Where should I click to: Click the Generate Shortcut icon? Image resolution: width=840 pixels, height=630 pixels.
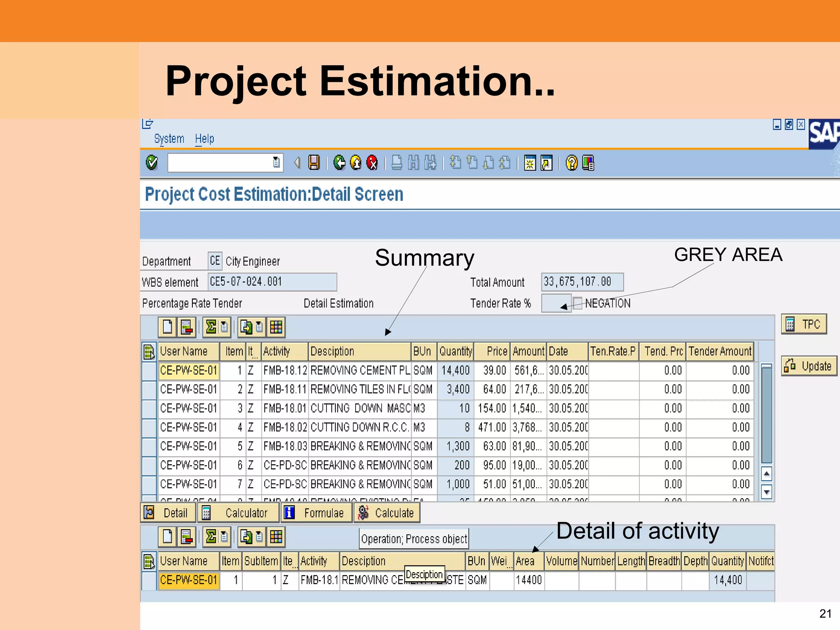[x=547, y=163]
